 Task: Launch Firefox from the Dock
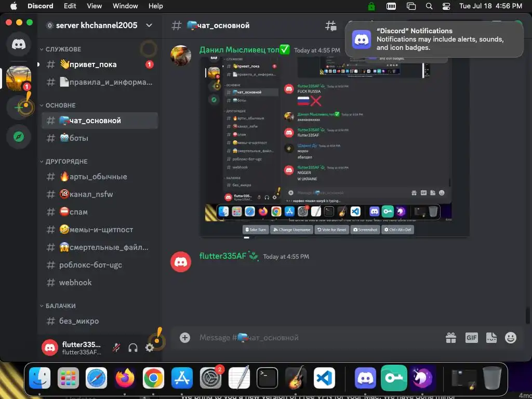click(125, 378)
